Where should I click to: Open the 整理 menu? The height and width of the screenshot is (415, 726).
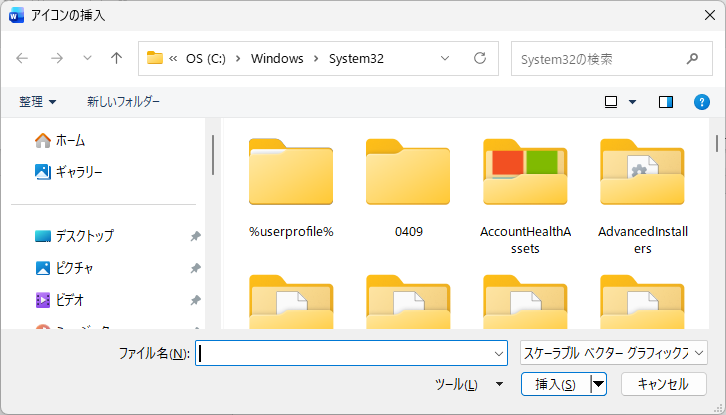pos(38,101)
